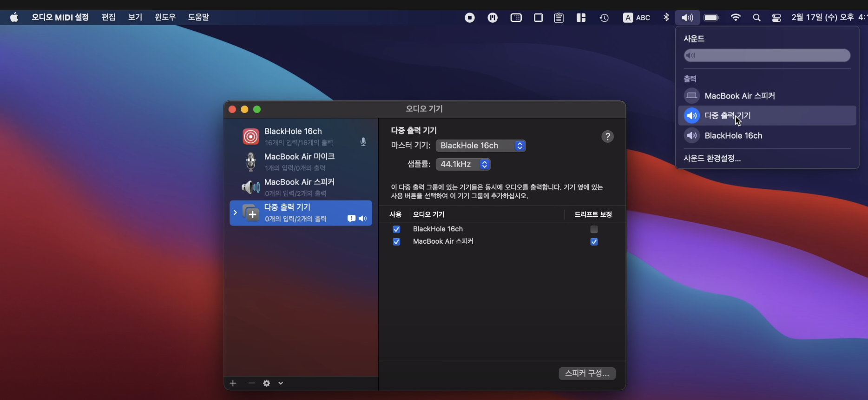Screen dimensions: 868x400
Task: Click the 사용 column header
Action: (x=395, y=214)
